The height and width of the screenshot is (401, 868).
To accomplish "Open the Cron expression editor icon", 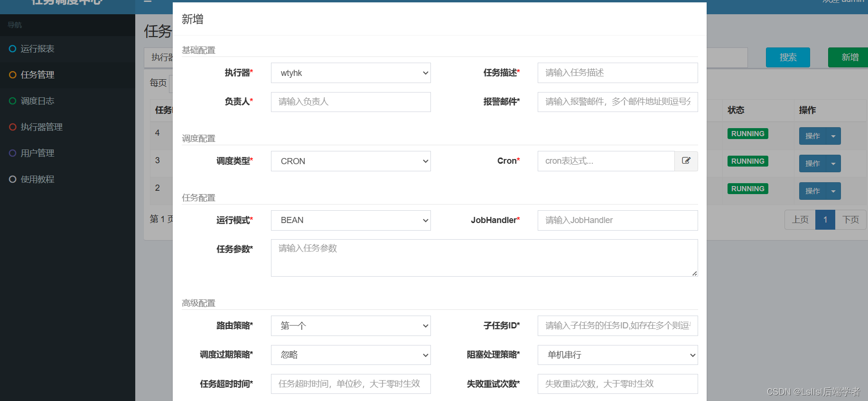I will click(x=686, y=161).
